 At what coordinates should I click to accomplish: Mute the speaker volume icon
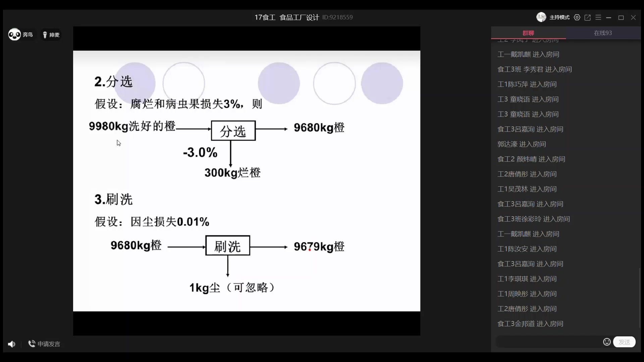(x=12, y=344)
